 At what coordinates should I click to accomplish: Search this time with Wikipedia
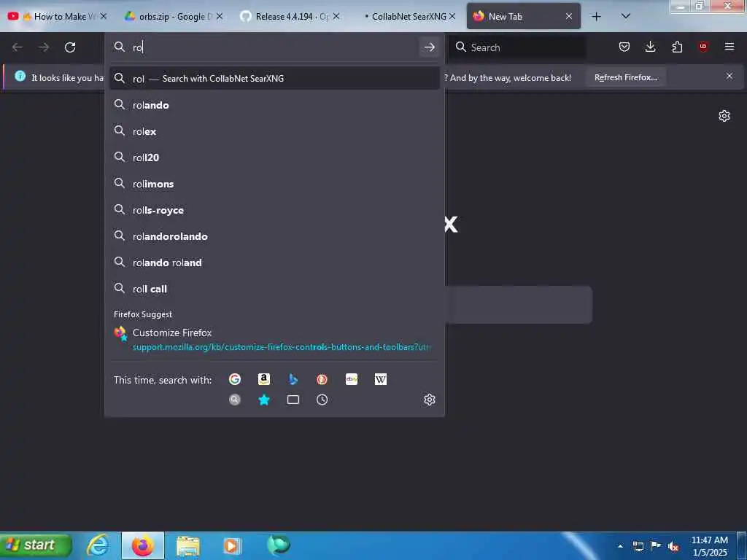click(x=381, y=379)
